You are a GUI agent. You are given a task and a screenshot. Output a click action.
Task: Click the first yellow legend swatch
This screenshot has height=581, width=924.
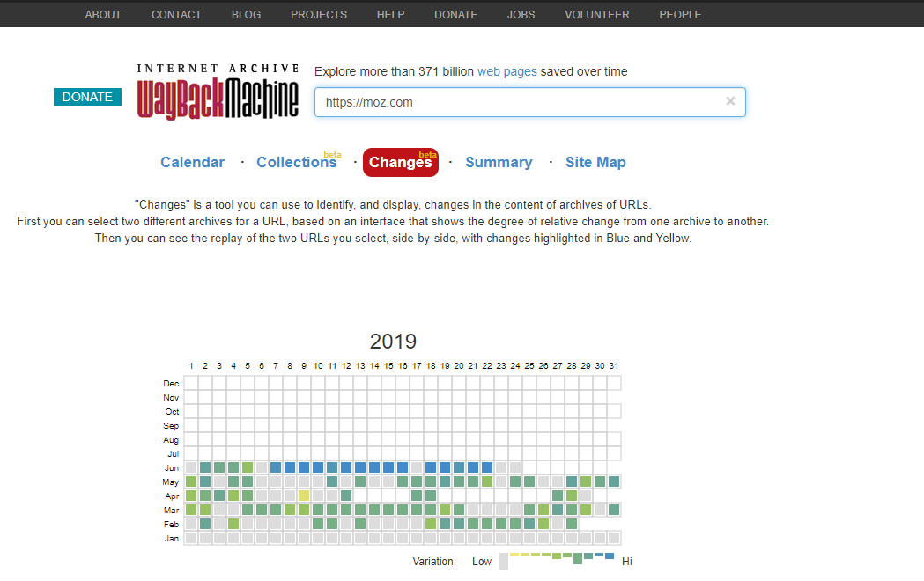pyautogui.click(x=514, y=555)
